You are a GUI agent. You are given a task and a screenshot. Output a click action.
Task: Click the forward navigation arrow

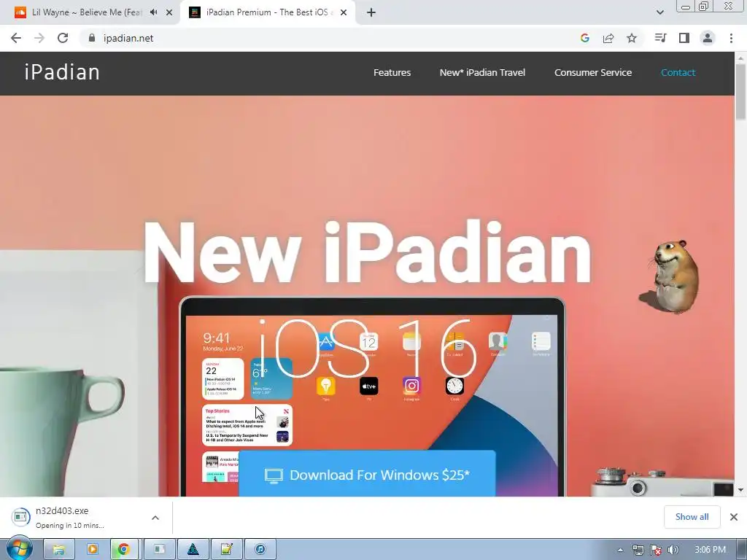[39, 38]
